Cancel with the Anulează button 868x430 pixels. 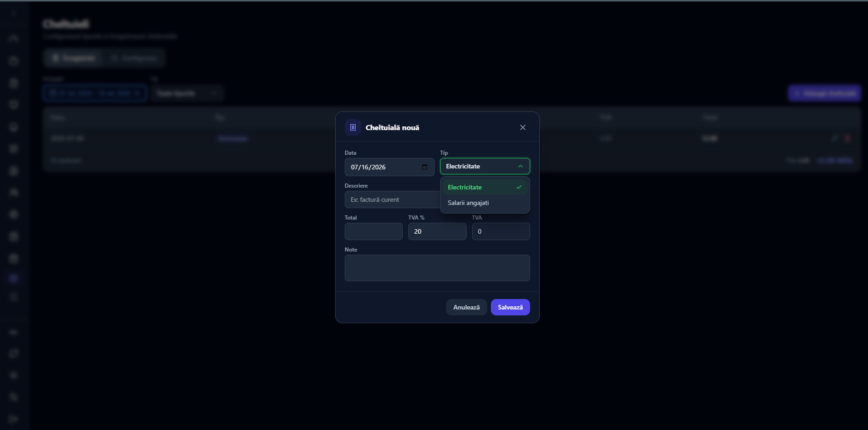point(467,307)
